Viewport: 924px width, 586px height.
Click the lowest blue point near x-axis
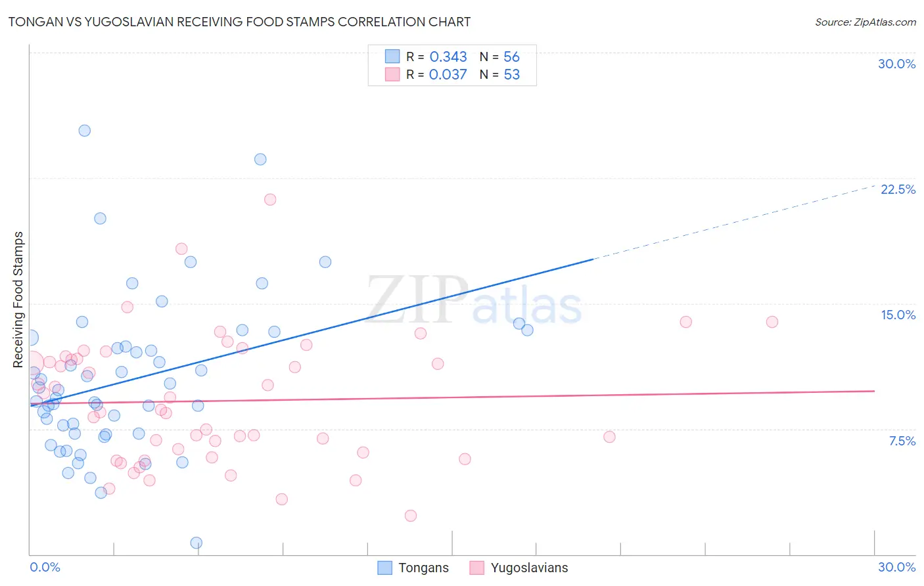(196, 543)
